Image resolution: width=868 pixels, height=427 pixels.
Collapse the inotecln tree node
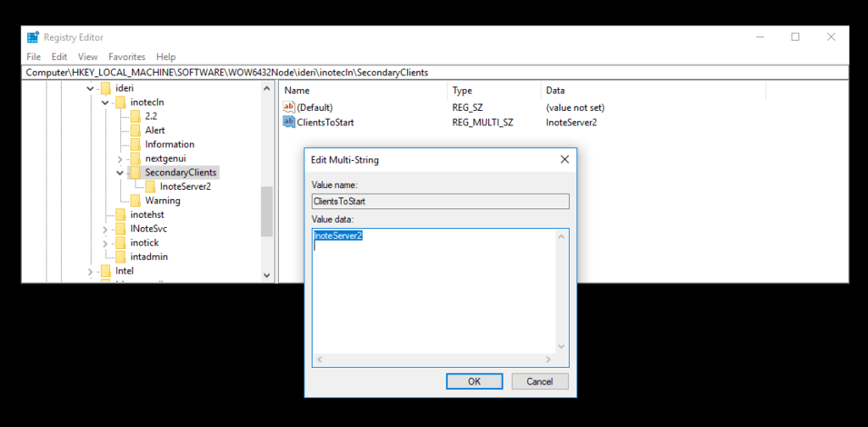(x=105, y=103)
